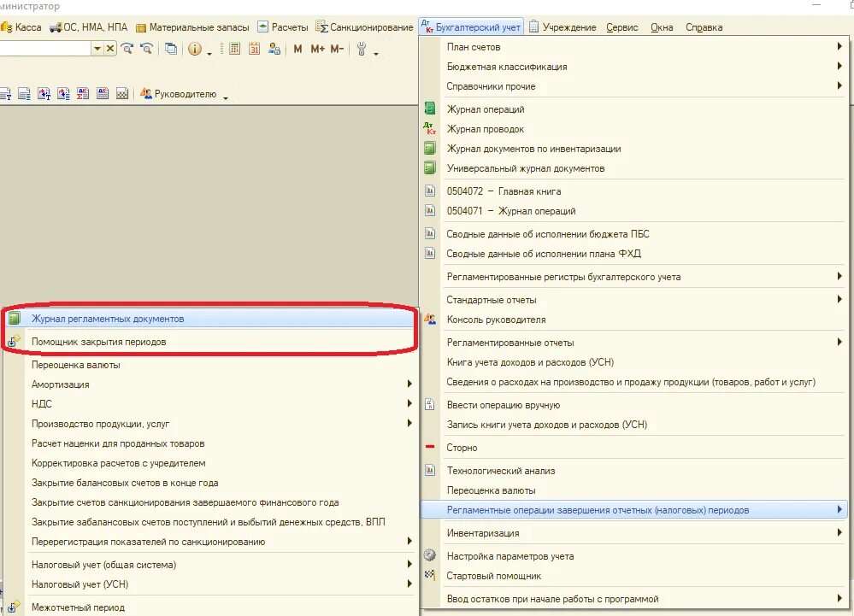Screen dimensions: 854x616
Task: Expand the Инвентаризация submenu
Action: 839,533
